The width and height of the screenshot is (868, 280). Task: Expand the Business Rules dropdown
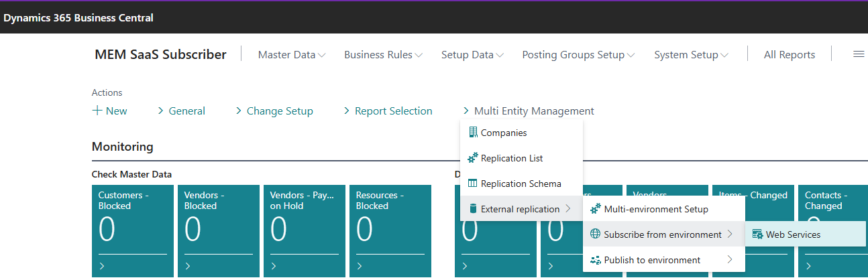pos(383,55)
